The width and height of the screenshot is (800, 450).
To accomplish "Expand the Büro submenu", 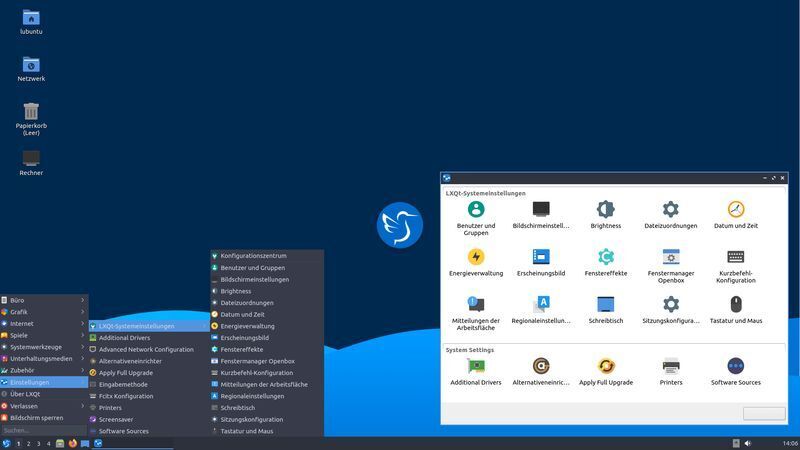I will point(44,300).
